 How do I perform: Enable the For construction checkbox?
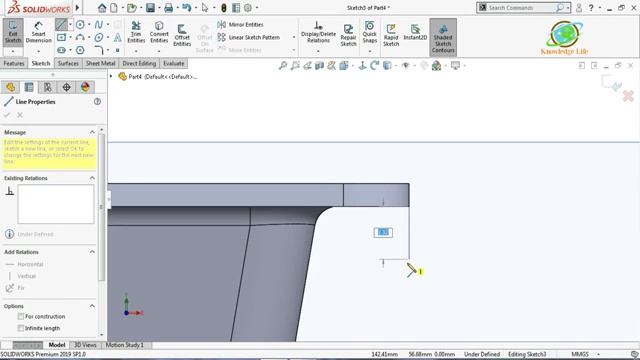pos(21,316)
